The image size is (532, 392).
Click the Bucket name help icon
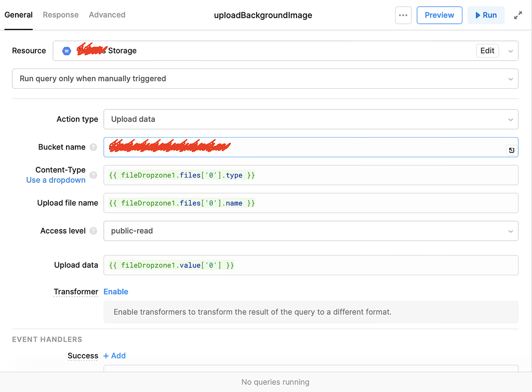pos(93,147)
